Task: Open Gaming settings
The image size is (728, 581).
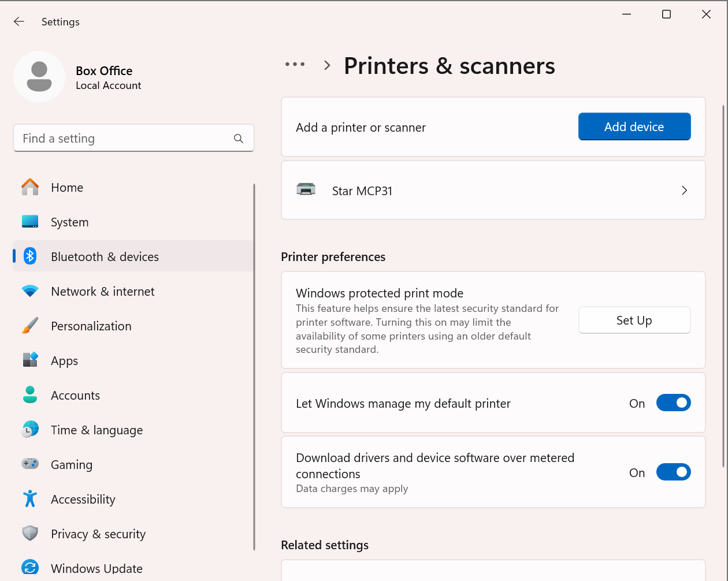Action: pos(133,465)
